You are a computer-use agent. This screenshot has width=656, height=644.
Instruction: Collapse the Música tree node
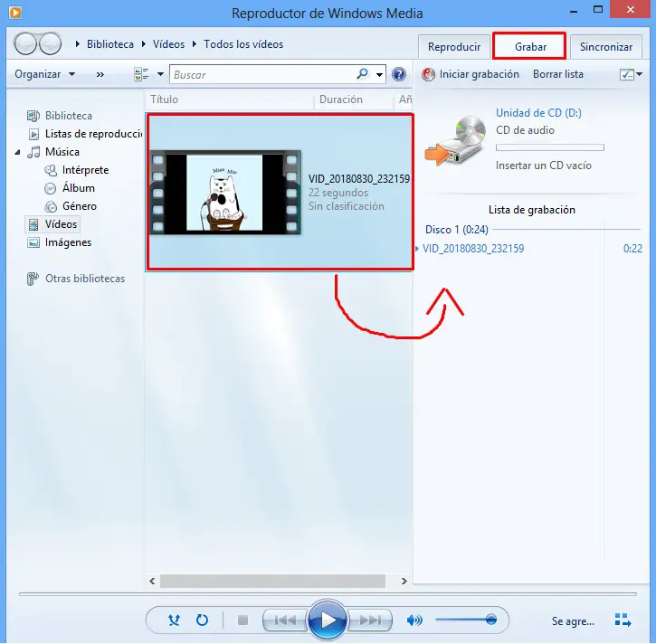click(17, 152)
